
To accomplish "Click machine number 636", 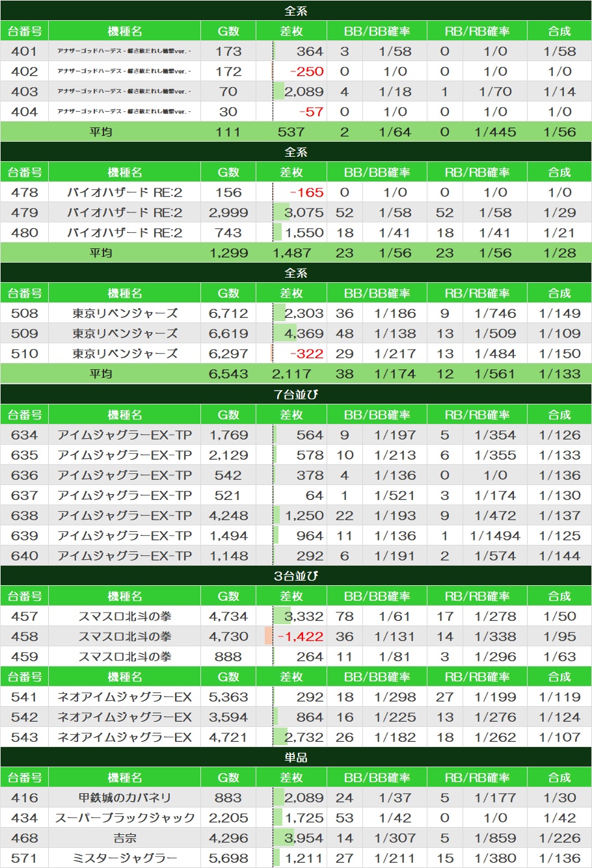I will pos(24,475).
